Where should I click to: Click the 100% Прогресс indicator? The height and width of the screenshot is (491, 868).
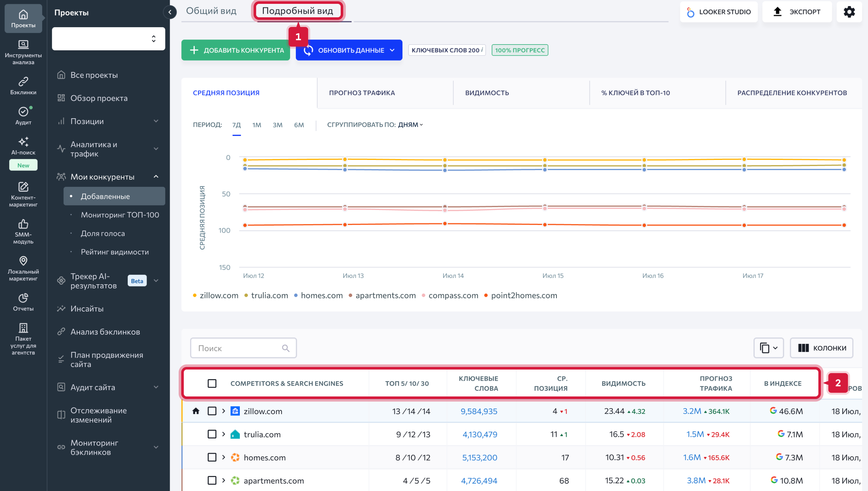click(x=520, y=50)
